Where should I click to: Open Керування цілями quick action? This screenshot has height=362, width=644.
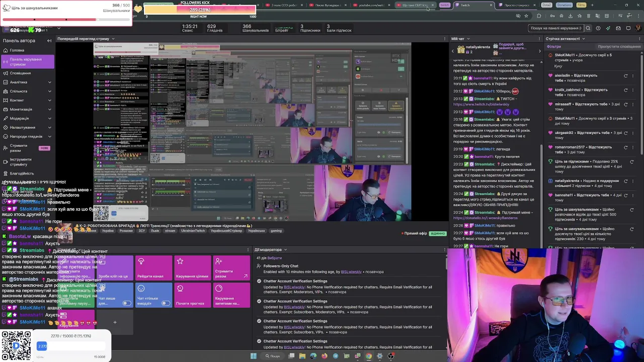(x=192, y=268)
